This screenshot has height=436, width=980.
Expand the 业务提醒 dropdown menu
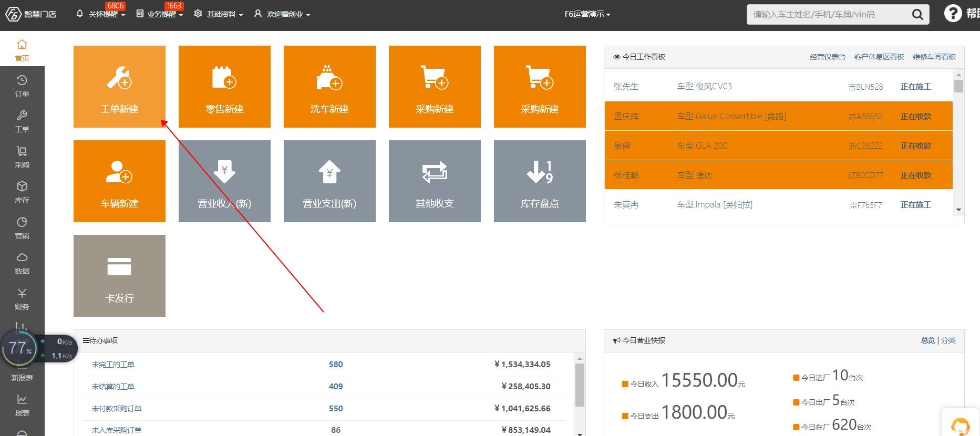(160, 14)
